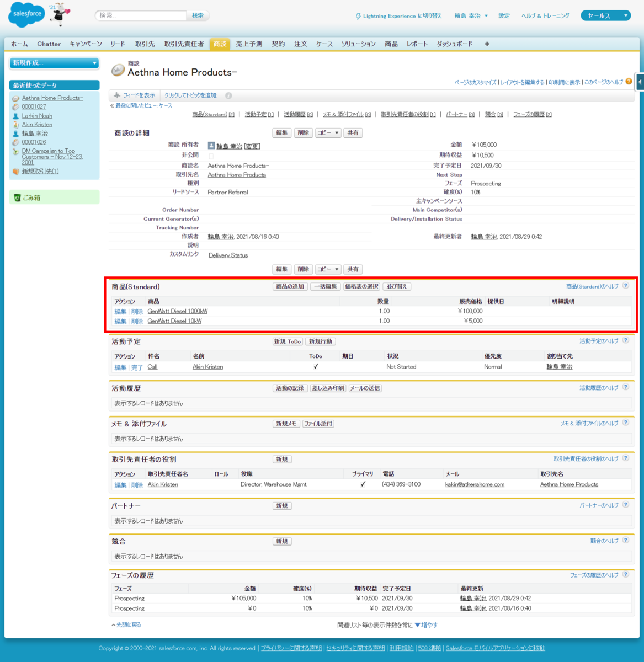Click the Astro mascot image in header

pos(58,14)
